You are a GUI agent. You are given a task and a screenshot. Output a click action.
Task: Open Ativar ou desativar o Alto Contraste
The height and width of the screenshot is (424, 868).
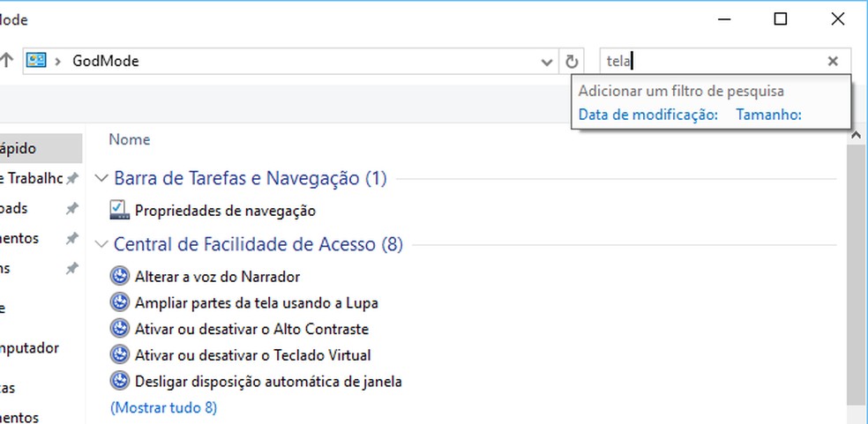252,329
